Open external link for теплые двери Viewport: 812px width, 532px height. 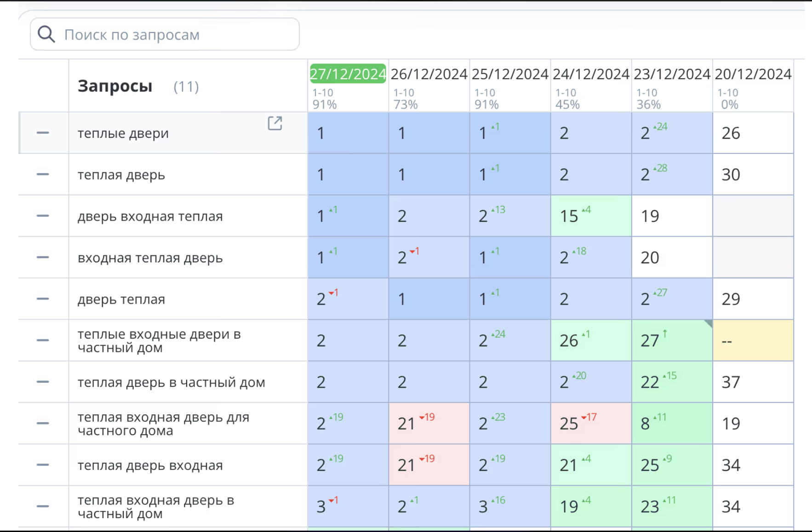pos(274,123)
